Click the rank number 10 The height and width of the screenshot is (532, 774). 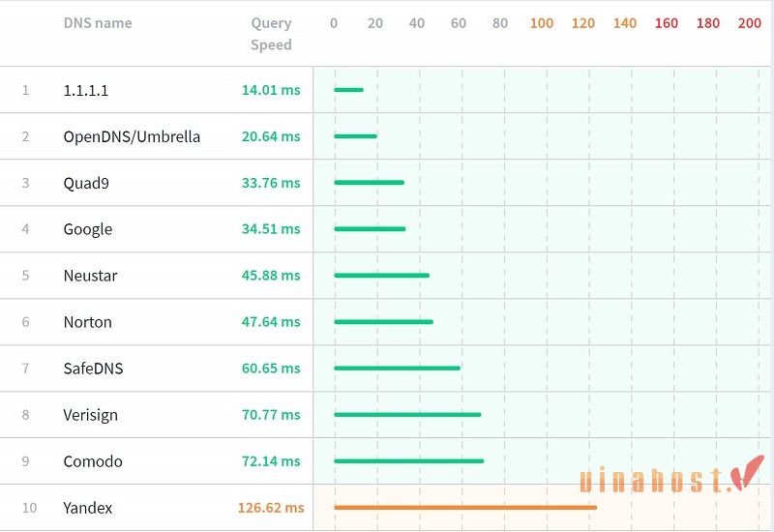[30, 508]
